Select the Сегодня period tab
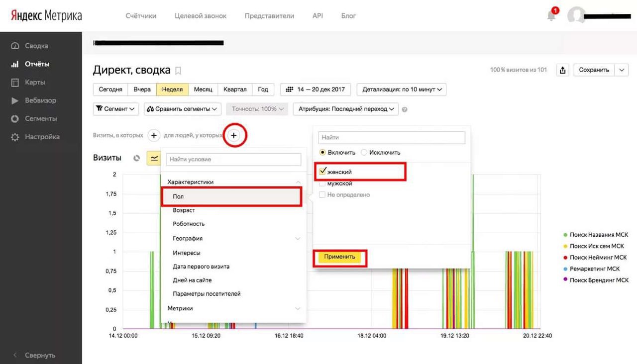 tap(110, 90)
